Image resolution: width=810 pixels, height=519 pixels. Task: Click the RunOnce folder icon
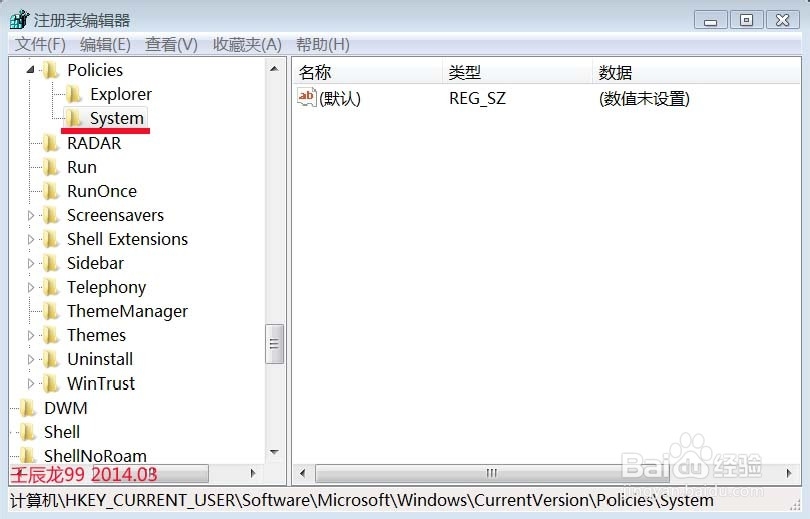51,191
